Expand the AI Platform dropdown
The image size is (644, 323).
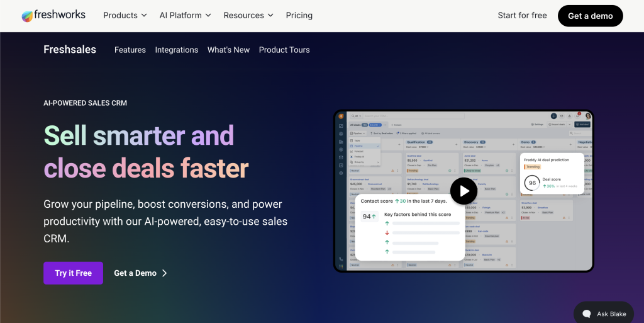[x=186, y=16]
